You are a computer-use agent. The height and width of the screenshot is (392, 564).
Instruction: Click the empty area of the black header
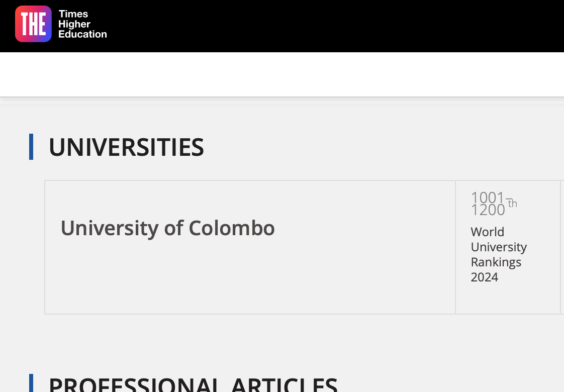click(334, 26)
